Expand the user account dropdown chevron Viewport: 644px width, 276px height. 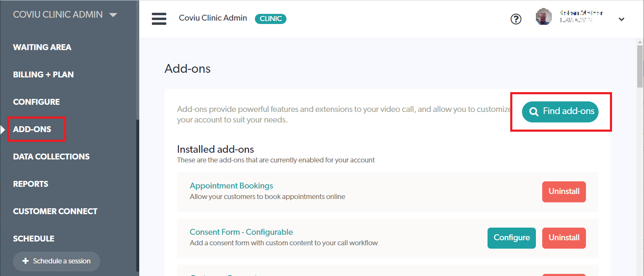621,19
